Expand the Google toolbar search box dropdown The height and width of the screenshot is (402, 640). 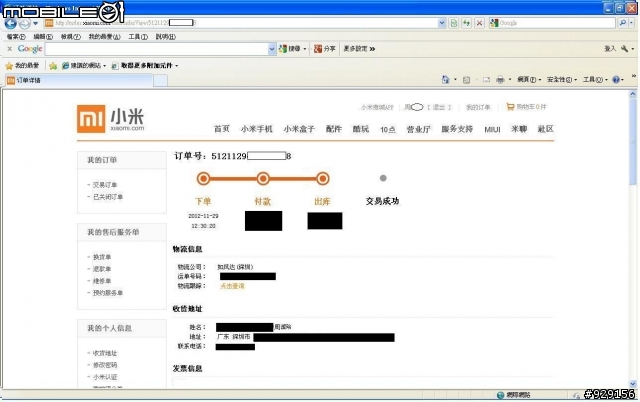pos(272,49)
